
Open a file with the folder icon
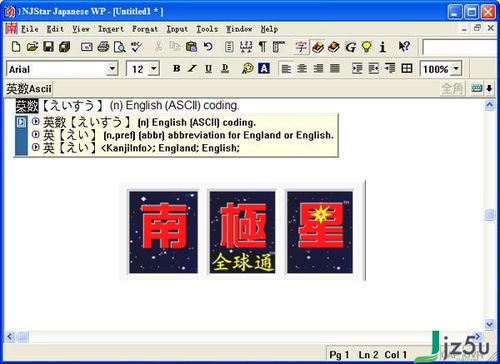pyautogui.click(x=32, y=47)
